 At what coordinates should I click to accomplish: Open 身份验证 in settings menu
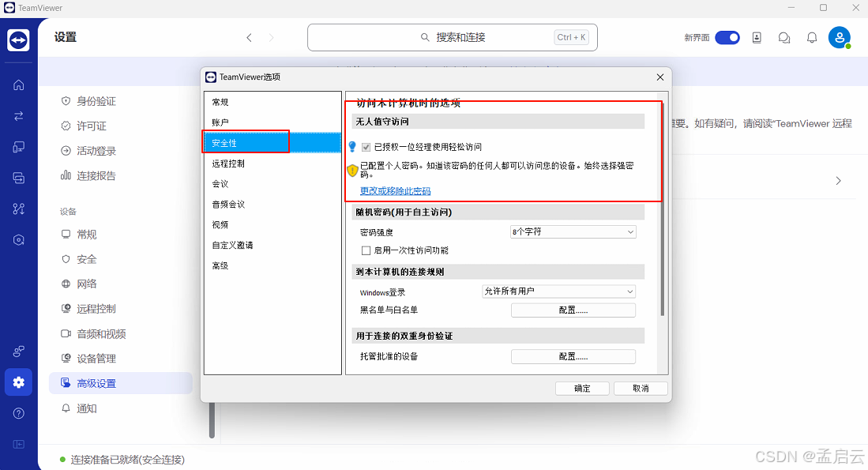tap(121, 101)
